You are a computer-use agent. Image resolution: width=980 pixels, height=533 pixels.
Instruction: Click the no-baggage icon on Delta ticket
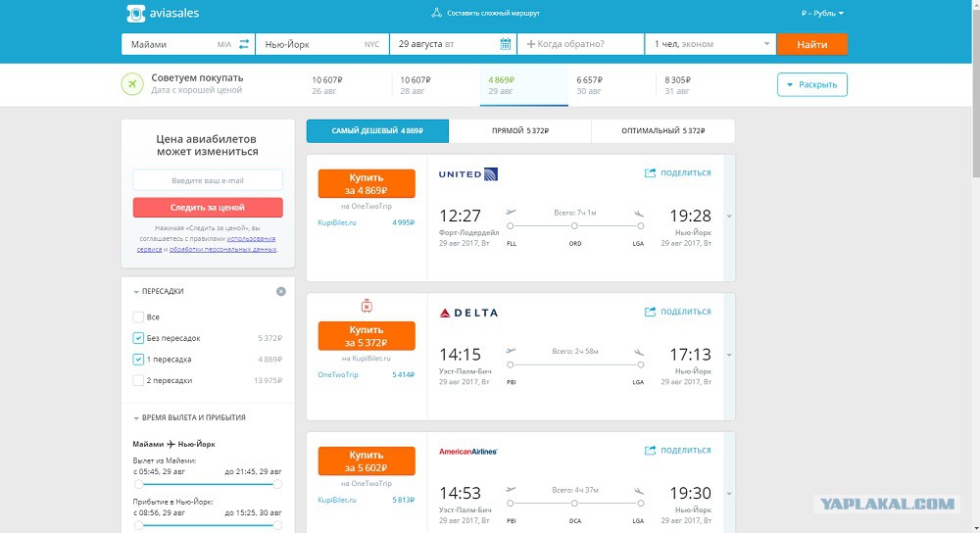click(x=367, y=306)
